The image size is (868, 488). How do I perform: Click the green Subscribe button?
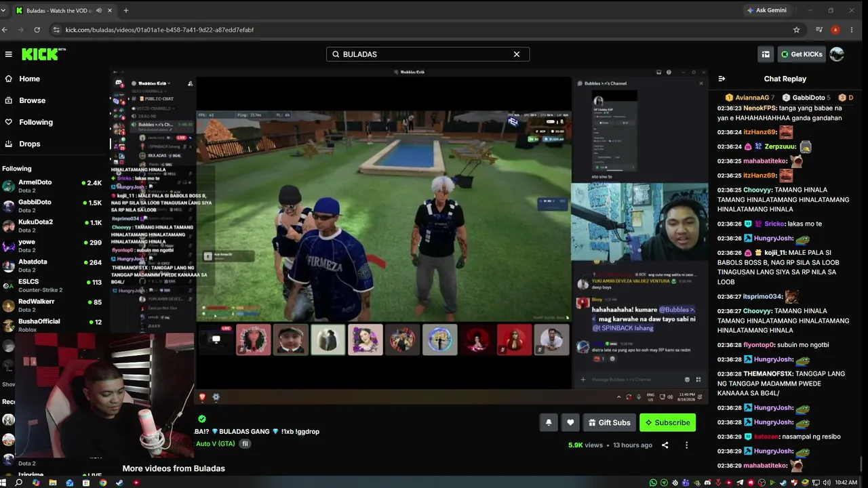pyautogui.click(x=667, y=422)
